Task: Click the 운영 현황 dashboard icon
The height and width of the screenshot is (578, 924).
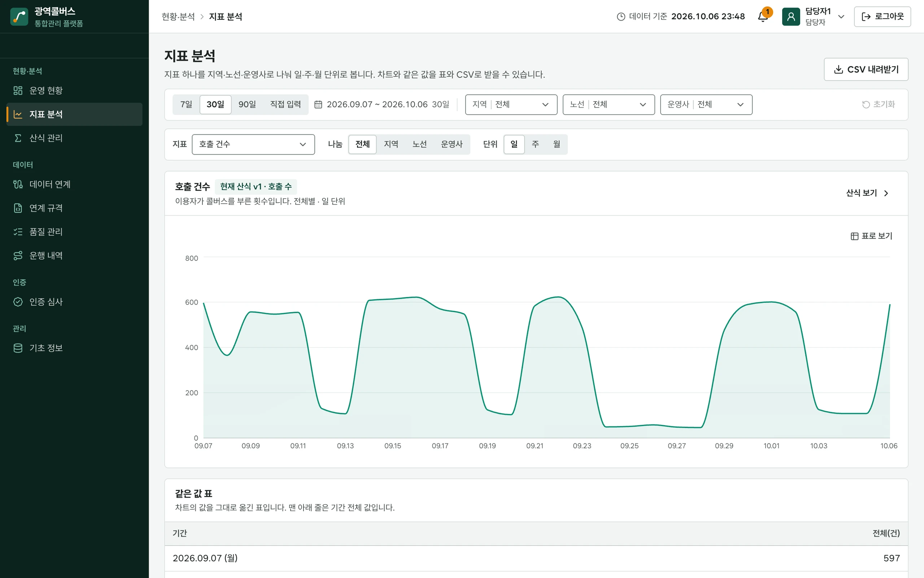Action: 18,91
